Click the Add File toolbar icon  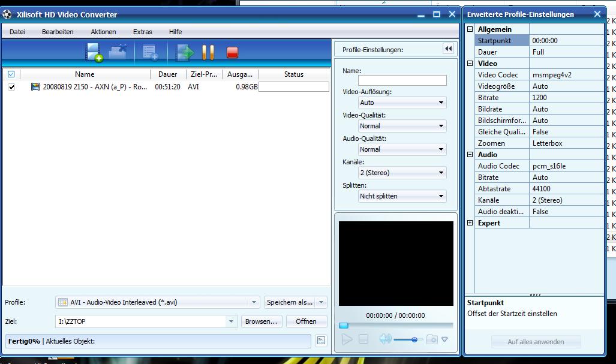(x=94, y=52)
